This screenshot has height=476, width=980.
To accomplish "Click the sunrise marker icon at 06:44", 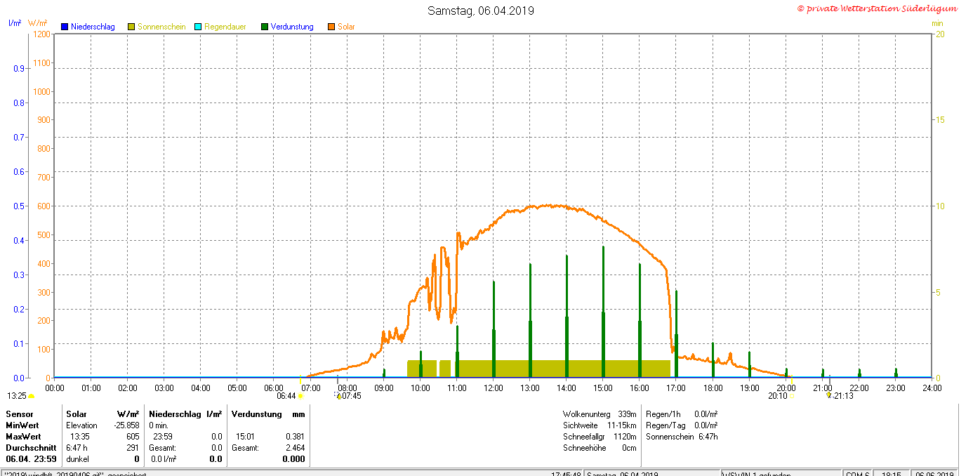I will 300,396.
